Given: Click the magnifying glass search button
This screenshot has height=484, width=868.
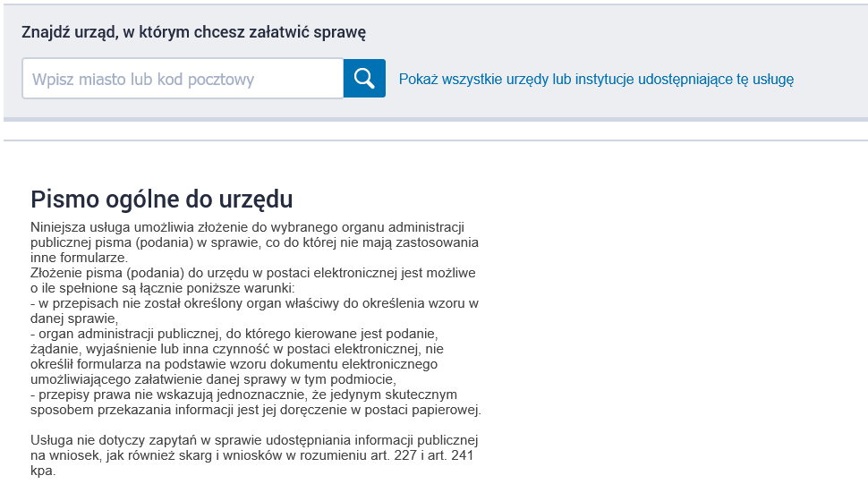Looking at the screenshot, I should tap(364, 79).
